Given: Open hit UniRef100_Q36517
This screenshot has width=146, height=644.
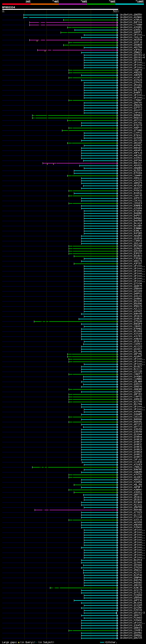Looking at the screenshot, I should (x=131, y=30).
